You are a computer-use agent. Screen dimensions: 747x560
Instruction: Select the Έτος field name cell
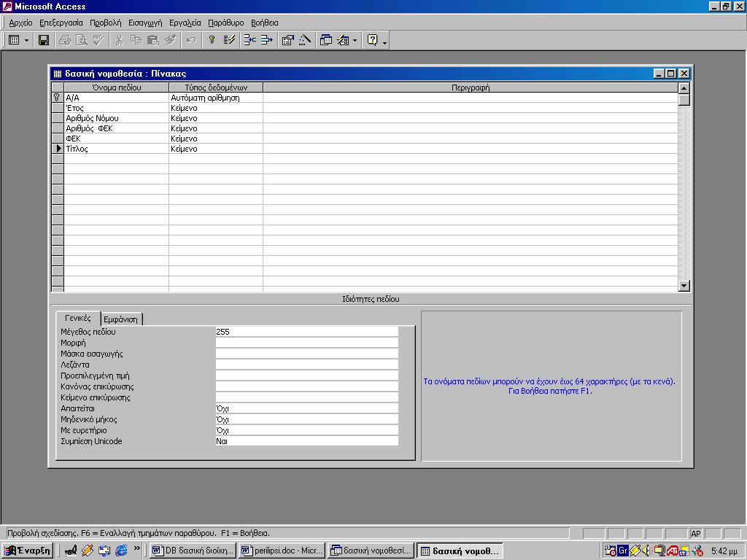(x=116, y=108)
